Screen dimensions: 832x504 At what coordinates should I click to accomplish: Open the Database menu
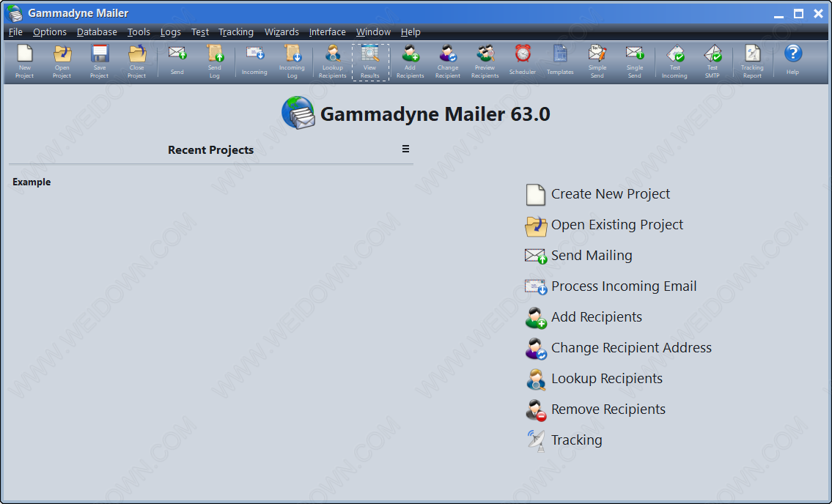pos(97,31)
